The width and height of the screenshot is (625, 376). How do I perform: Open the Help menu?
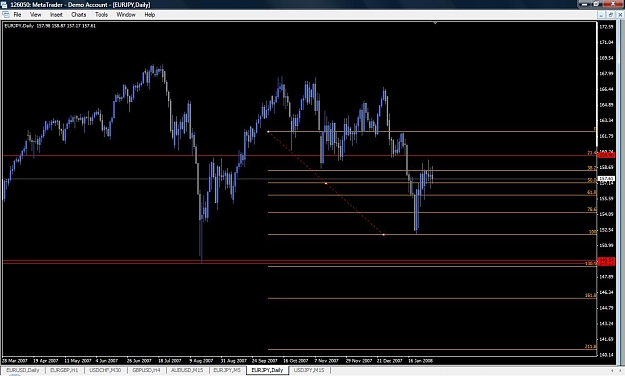pyautogui.click(x=149, y=15)
